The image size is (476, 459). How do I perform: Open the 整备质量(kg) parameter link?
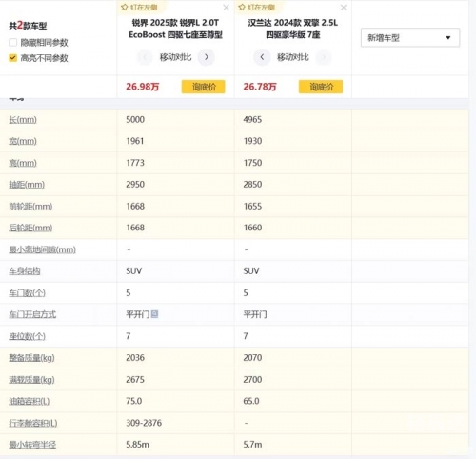(31, 358)
